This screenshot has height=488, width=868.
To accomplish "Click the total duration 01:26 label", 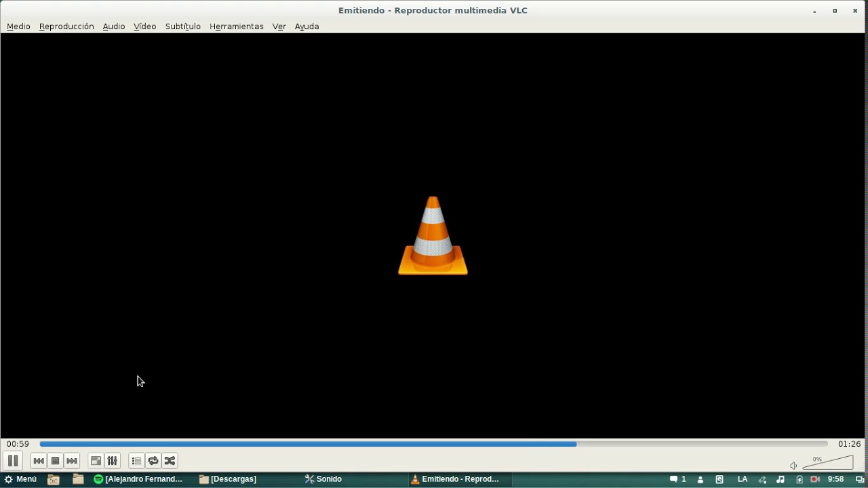I will (849, 444).
